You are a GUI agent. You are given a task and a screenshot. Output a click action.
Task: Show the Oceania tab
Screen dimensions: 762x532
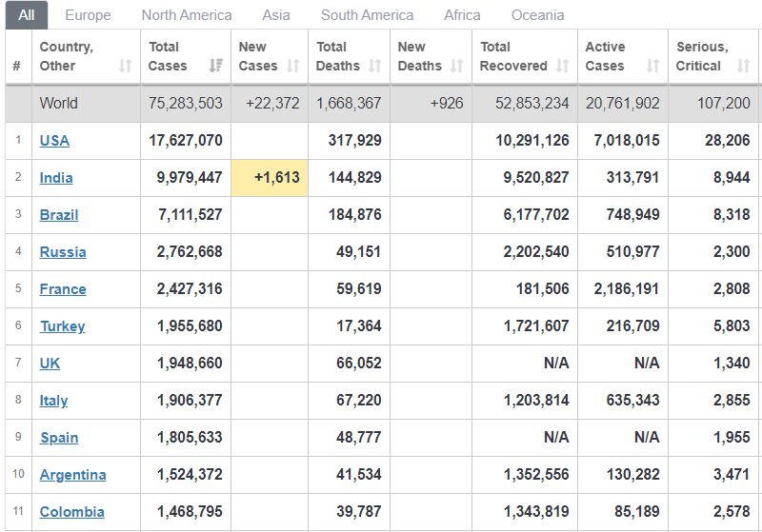tap(537, 15)
